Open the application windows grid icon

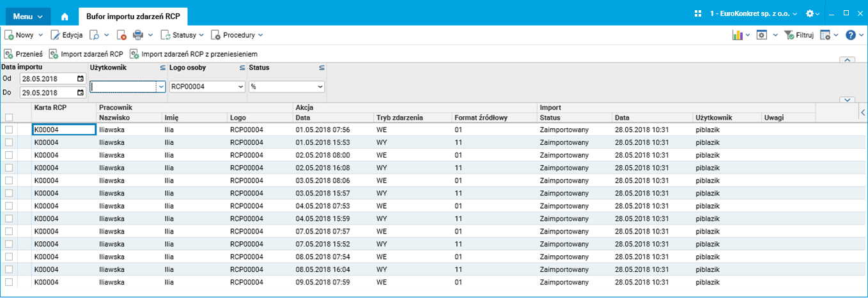(698, 13)
